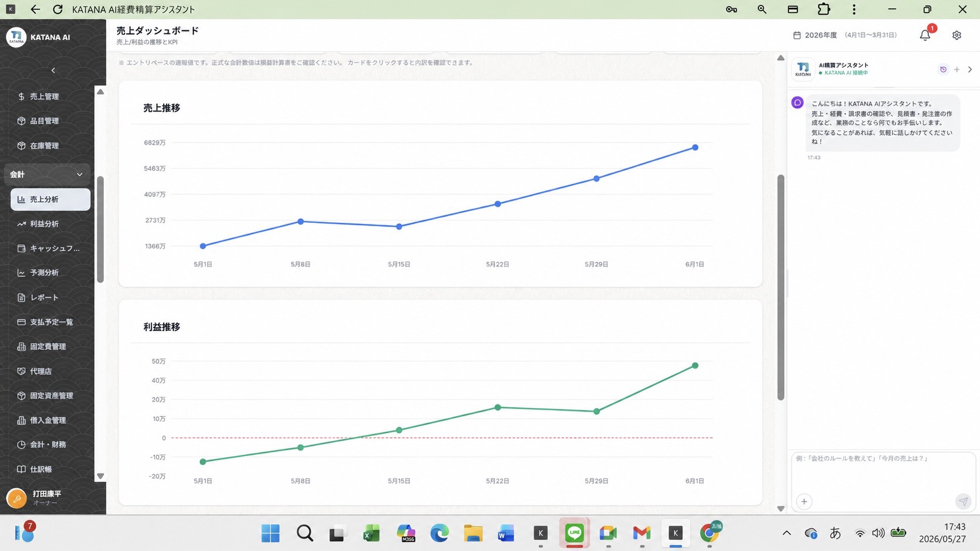Collapse the AI assistant panel chevron

(970, 69)
